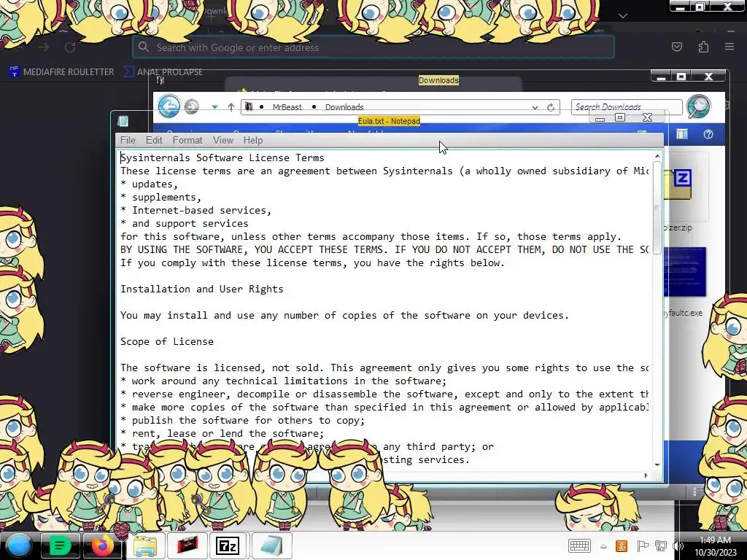Open the Help menu in Notepad
Viewport: 747px width, 560px height.
click(x=253, y=141)
